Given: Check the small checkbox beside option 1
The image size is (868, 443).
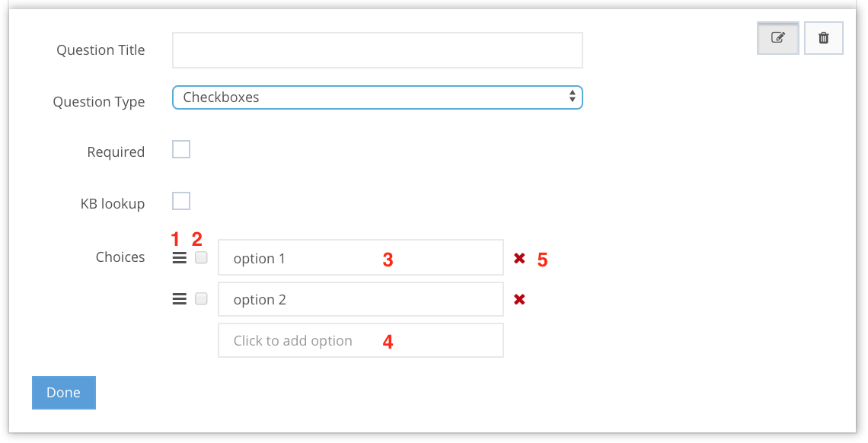Looking at the screenshot, I should click(201, 258).
